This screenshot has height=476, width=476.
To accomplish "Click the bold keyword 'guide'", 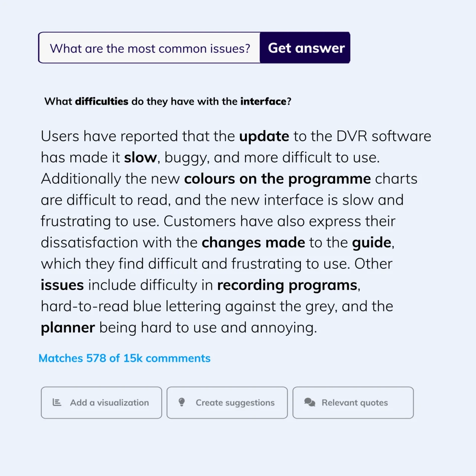I will coord(372,242).
